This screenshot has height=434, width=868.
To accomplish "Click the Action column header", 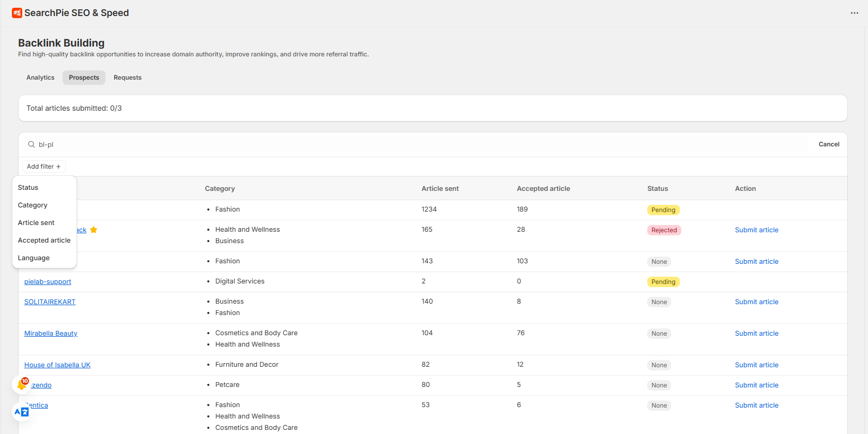I will point(745,189).
